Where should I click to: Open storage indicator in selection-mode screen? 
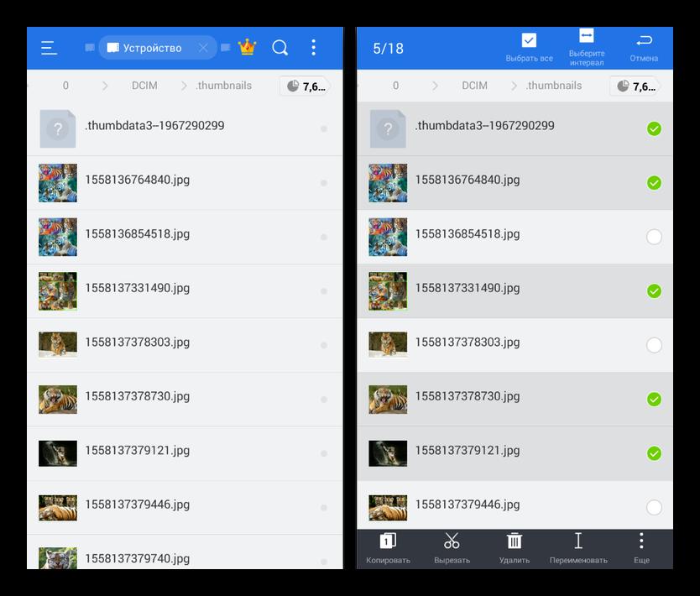635,86
